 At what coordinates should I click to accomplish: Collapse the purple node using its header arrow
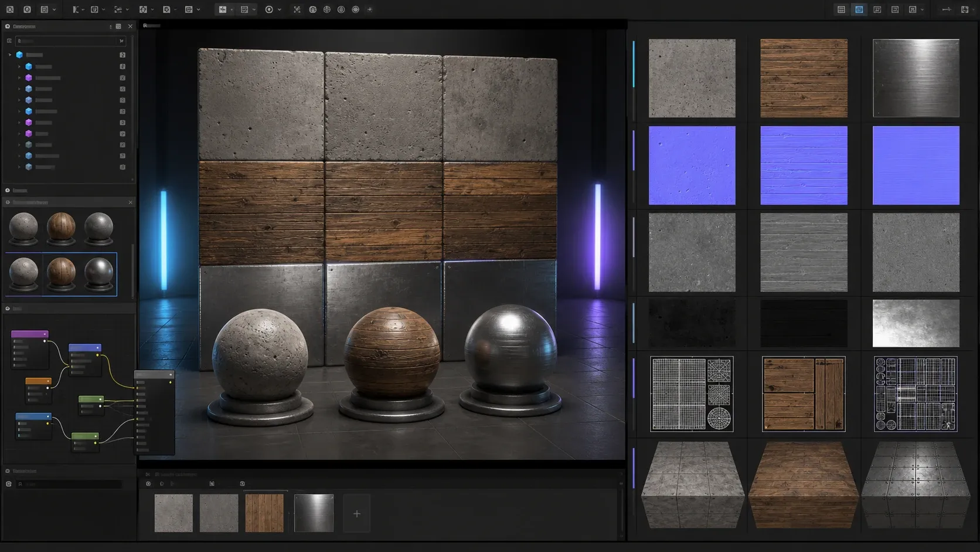45,334
